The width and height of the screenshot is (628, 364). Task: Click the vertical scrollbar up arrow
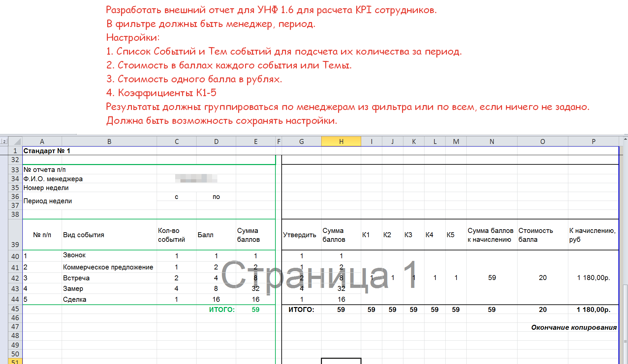[x=625, y=140]
